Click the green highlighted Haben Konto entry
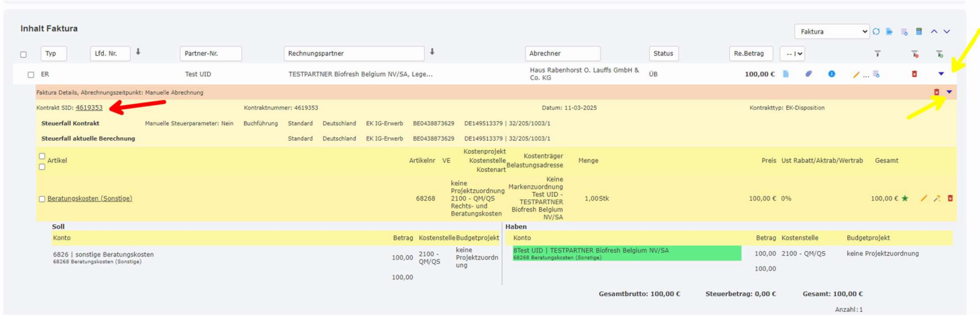 (627, 253)
